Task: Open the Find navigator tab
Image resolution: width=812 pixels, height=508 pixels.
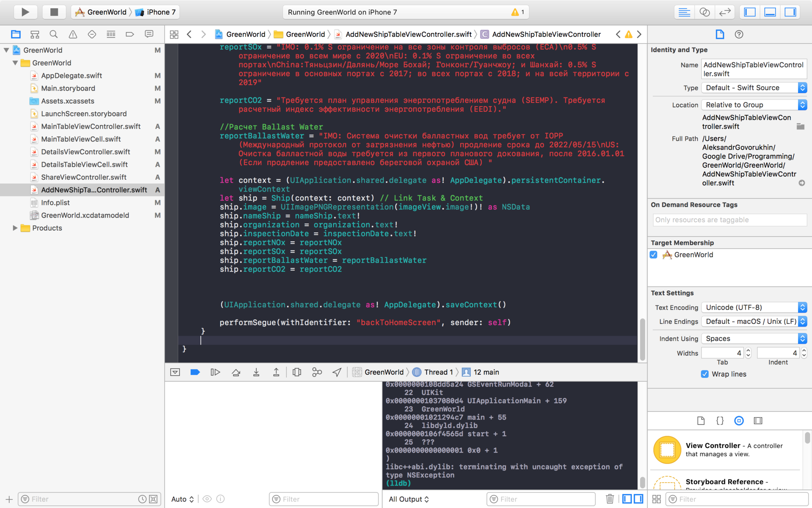Action: coord(54,34)
